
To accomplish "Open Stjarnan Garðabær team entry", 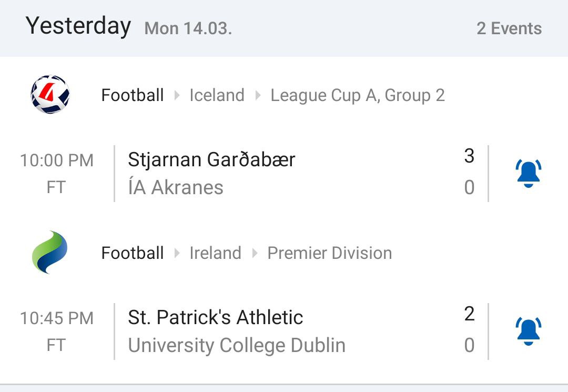I will (211, 159).
